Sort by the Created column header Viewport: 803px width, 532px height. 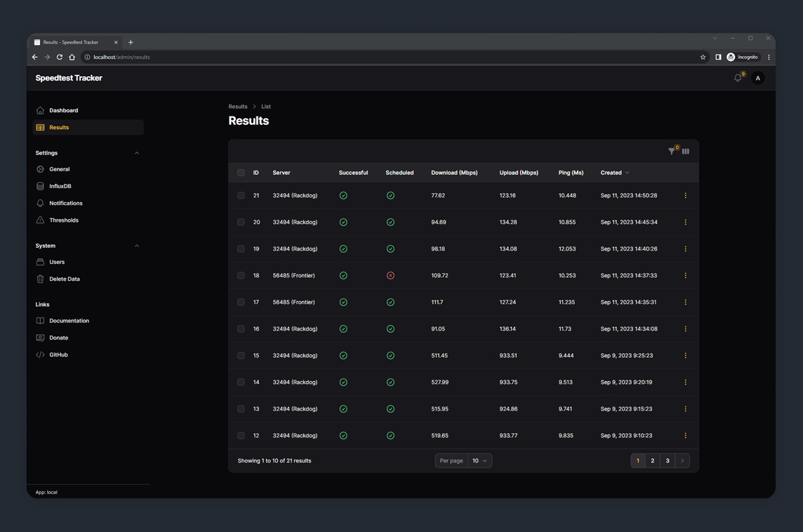click(615, 173)
